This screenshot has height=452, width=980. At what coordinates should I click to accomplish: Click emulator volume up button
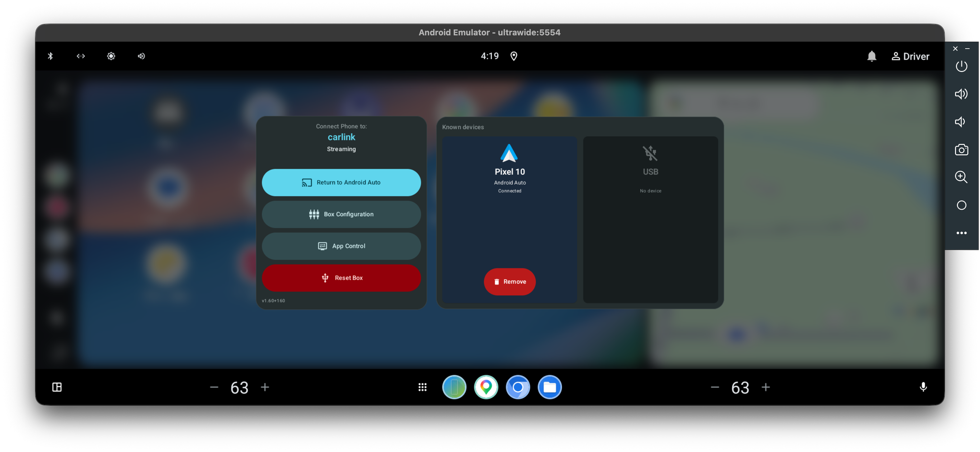961,94
